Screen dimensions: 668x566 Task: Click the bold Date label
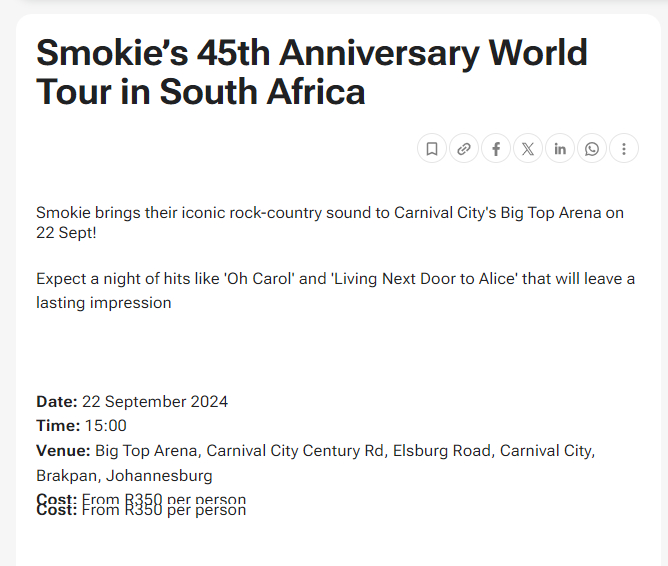pyautogui.click(x=57, y=402)
